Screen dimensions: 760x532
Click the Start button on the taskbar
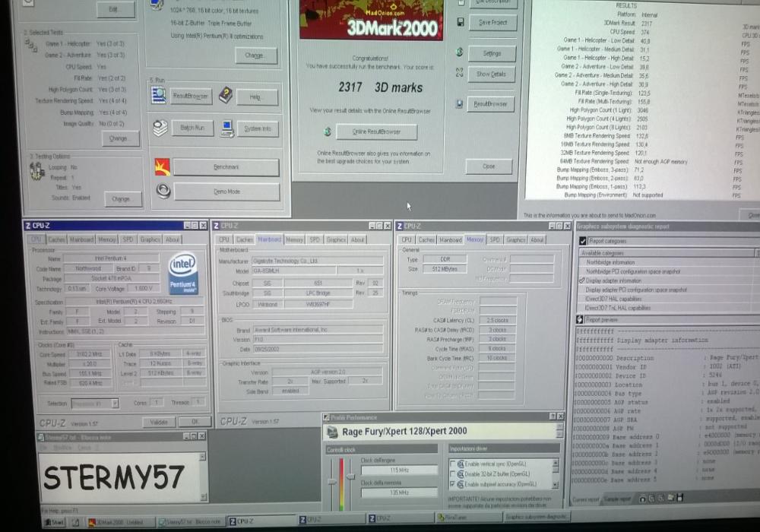54,522
